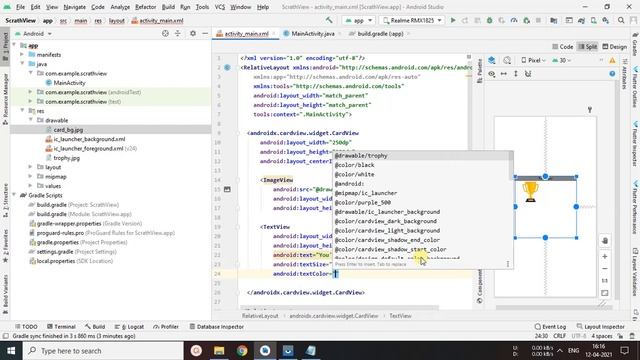Zoom in the layout preview
Image resolution: width=640 pixels, height=360 pixels.
tap(605, 256)
